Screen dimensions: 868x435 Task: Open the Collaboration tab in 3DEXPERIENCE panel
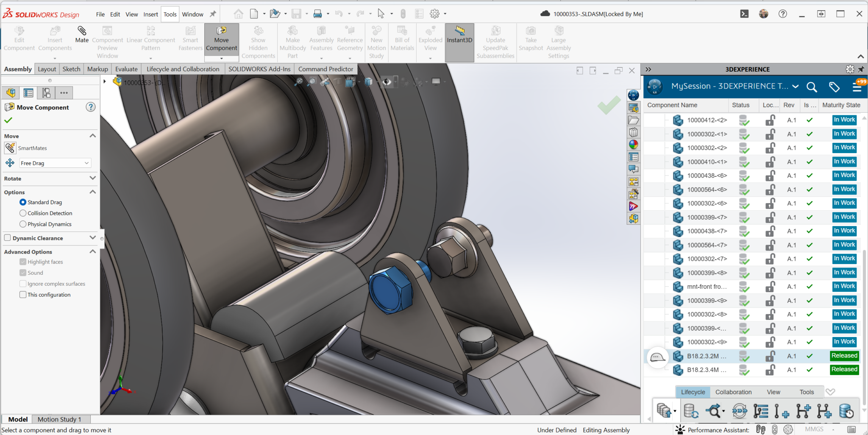[x=733, y=392]
